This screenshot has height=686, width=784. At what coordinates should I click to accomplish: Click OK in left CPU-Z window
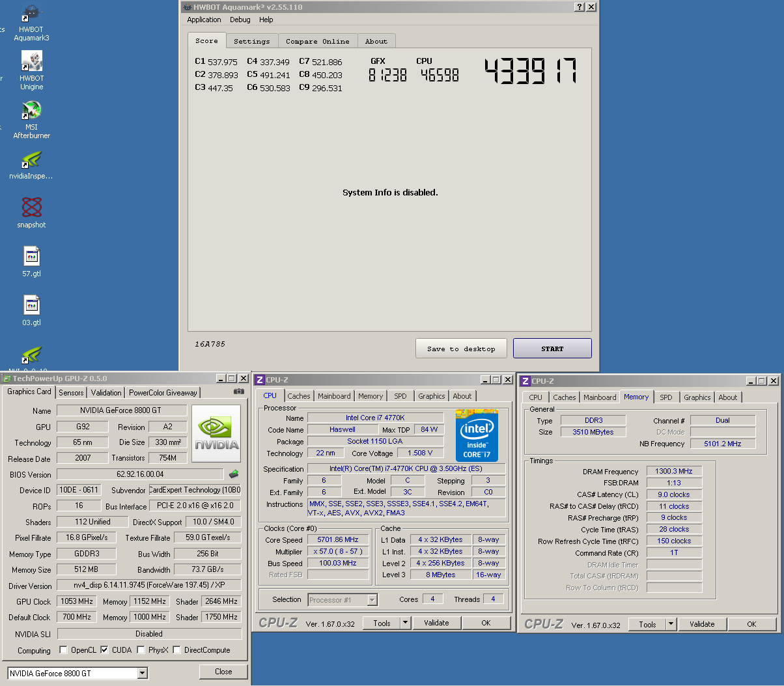(x=486, y=623)
